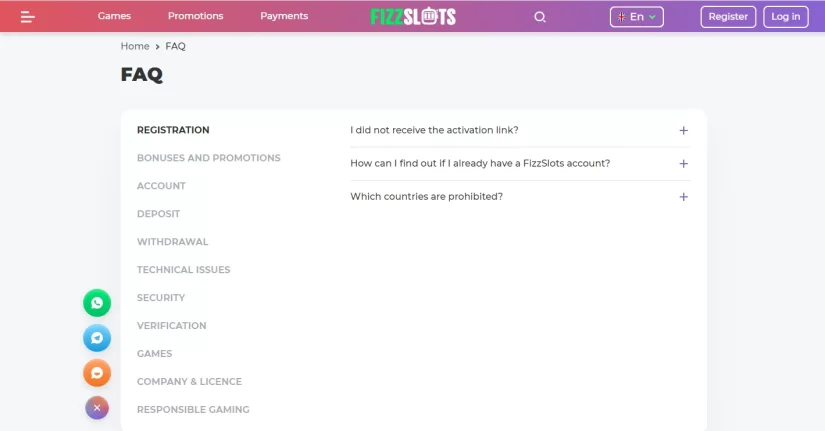Image resolution: width=825 pixels, height=431 pixels.
Task: Go to Home breadcrumb link
Action: point(135,46)
